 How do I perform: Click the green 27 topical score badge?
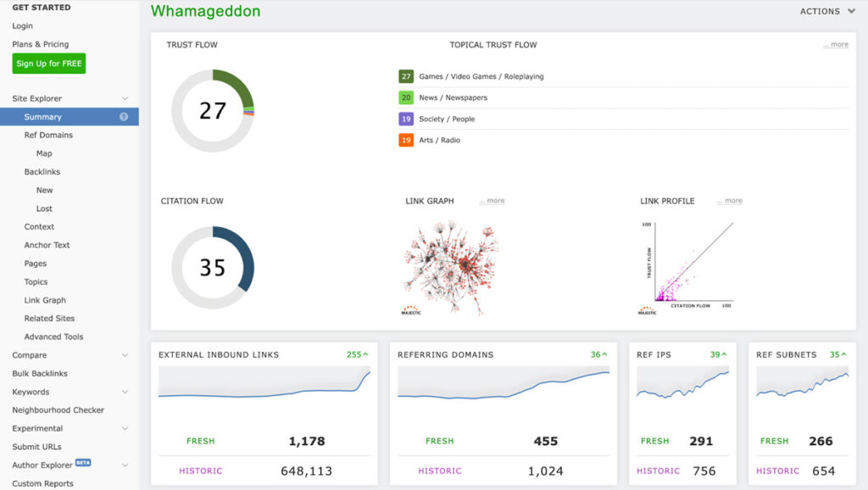[406, 76]
